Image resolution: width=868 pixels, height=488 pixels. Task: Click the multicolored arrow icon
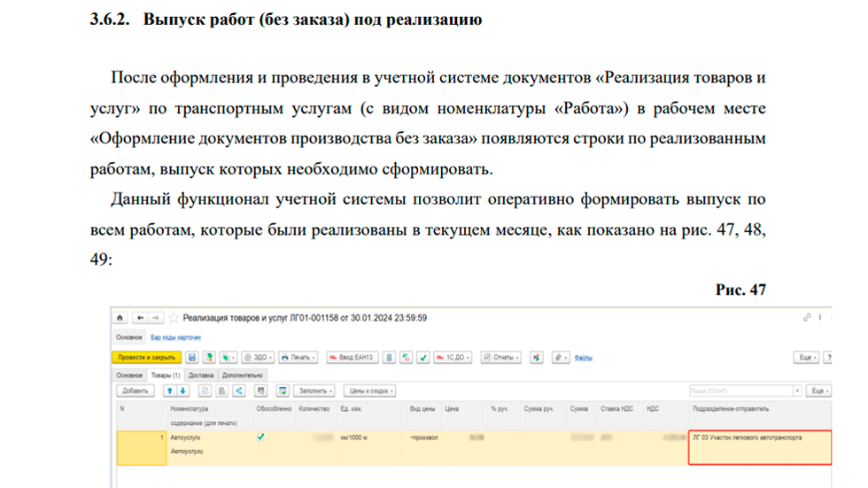tap(537, 358)
